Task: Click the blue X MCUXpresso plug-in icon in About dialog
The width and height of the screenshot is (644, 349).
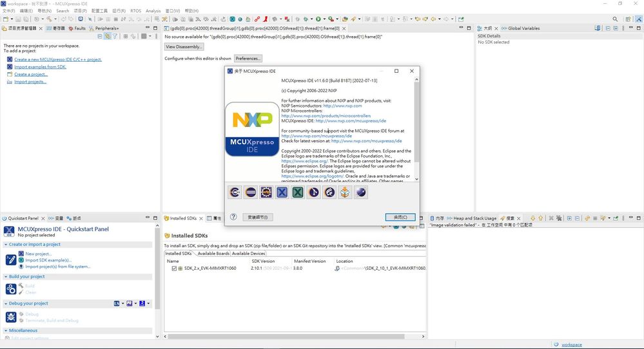Action: (x=282, y=193)
